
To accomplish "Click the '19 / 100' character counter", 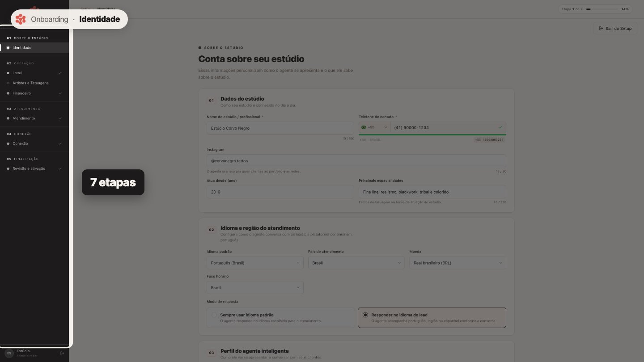I will tap(348, 139).
